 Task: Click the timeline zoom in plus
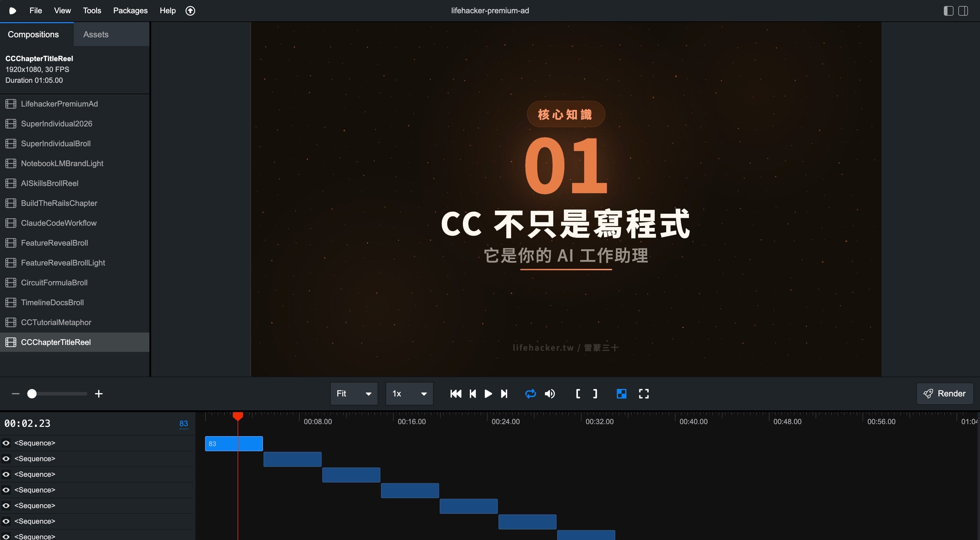(98, 394)
